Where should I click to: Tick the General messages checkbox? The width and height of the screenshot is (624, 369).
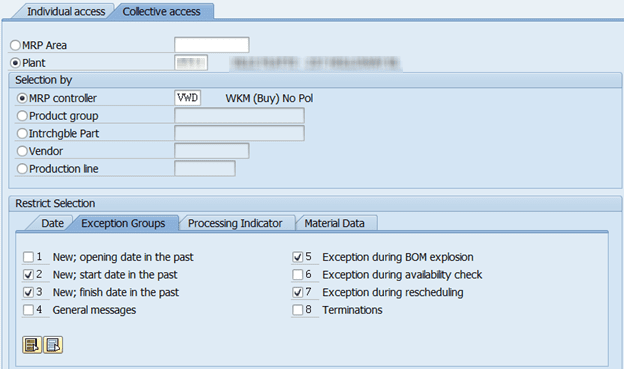[x=28, y=310]
